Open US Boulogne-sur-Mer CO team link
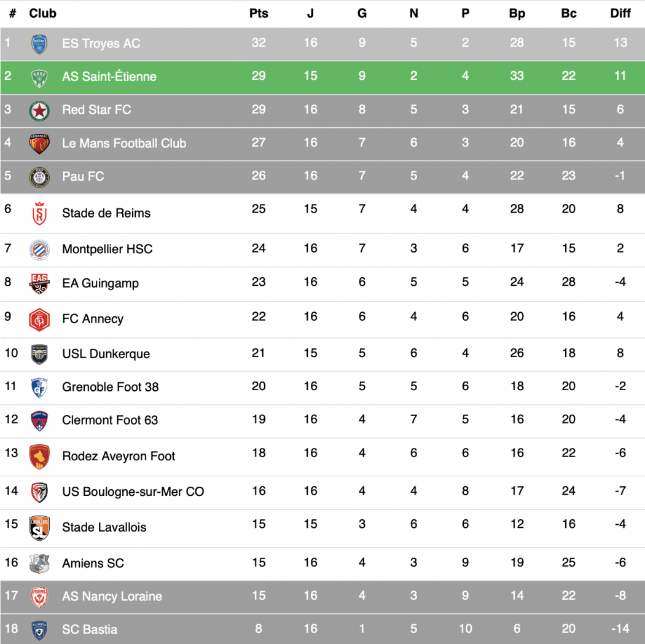The height and width of the screenshot is (644, 645). pos(133,492)
